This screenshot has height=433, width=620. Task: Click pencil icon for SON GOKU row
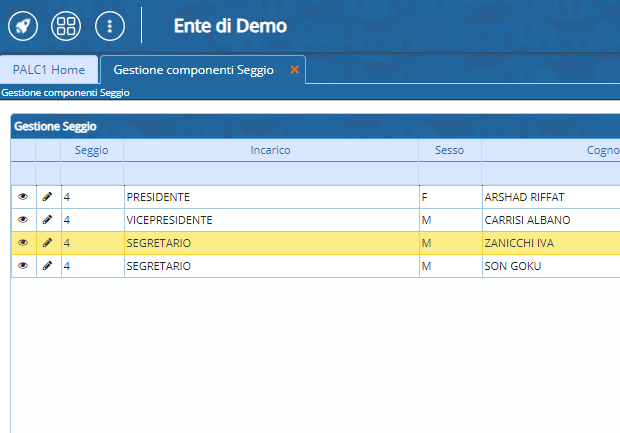47,266
